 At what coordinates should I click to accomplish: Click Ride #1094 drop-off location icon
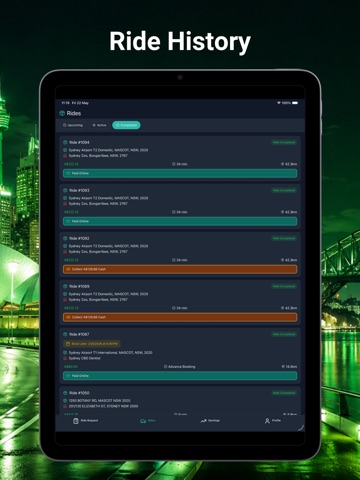click(65, 156)
